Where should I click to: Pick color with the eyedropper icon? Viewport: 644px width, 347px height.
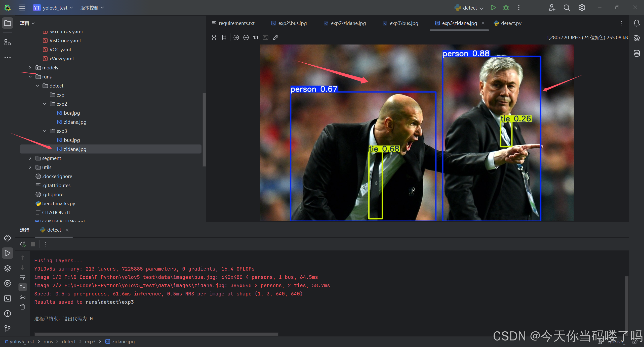tap(275, 37)
